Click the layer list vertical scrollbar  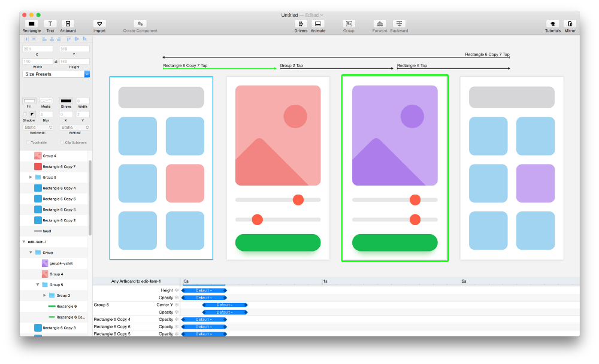(90, 198)
